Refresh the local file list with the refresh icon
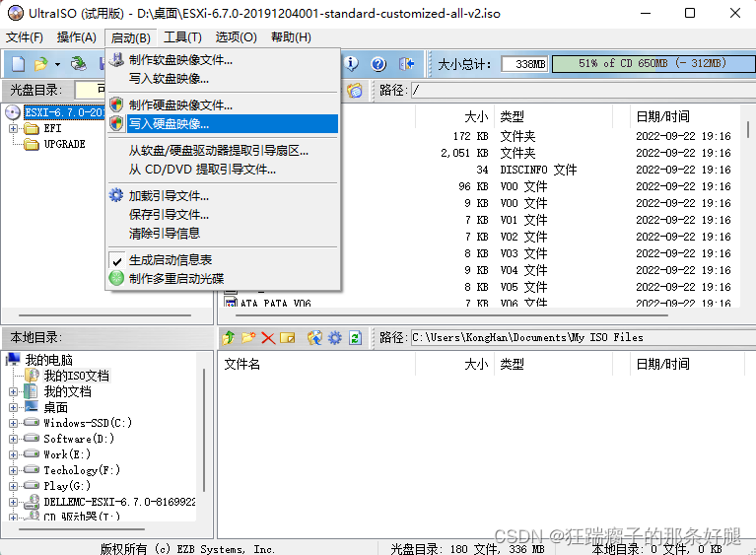The height and width of the screenshot is (555, 756). (x=356, y=337)
